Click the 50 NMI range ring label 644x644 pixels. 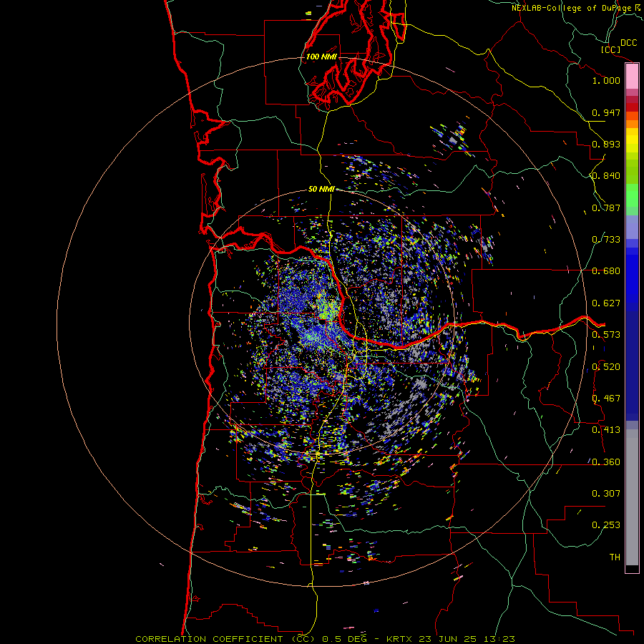[321, 189]
